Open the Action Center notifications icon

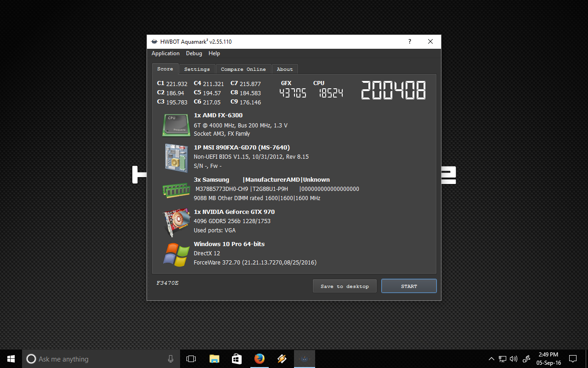coord(573,359)
